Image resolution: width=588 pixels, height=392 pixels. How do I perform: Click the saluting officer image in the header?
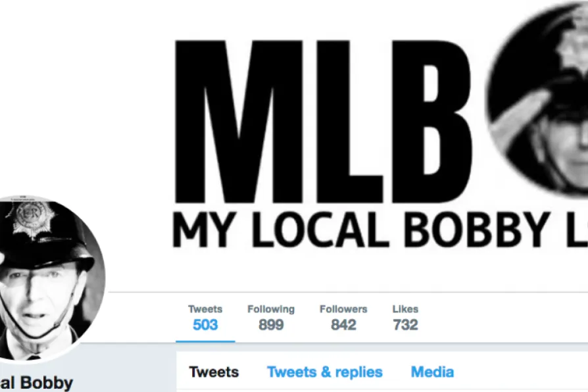click(537, 99)
